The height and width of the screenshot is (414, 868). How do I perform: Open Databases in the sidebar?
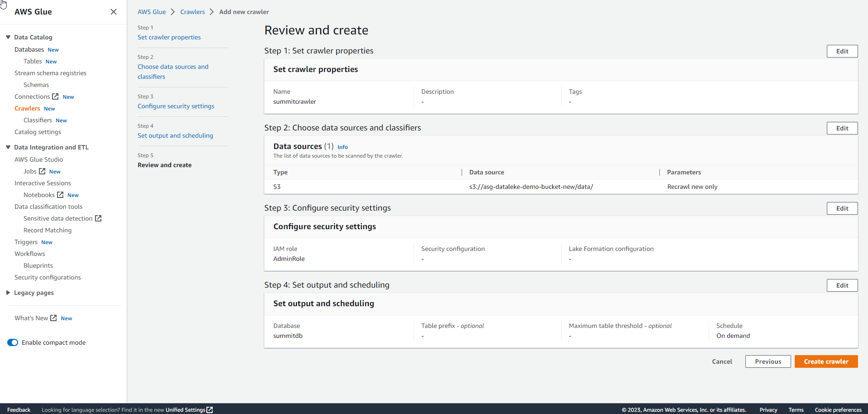29,49
